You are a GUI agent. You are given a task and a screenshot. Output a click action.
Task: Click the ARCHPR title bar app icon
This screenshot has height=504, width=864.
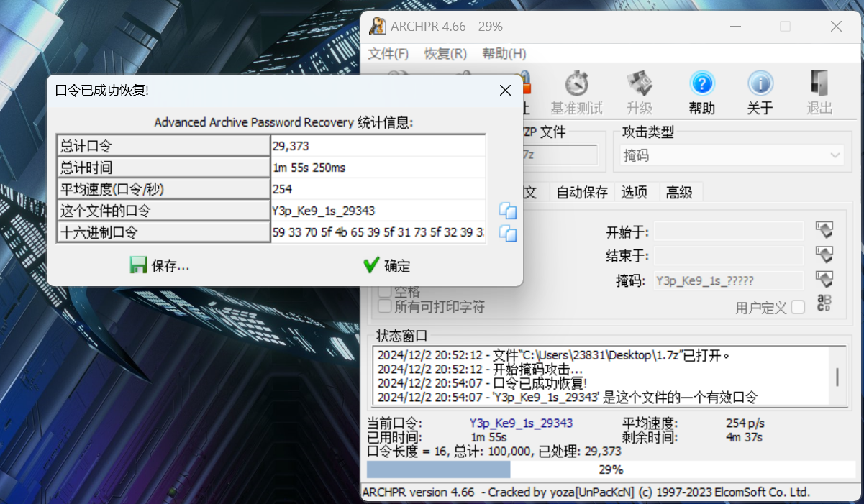point(377,26)
